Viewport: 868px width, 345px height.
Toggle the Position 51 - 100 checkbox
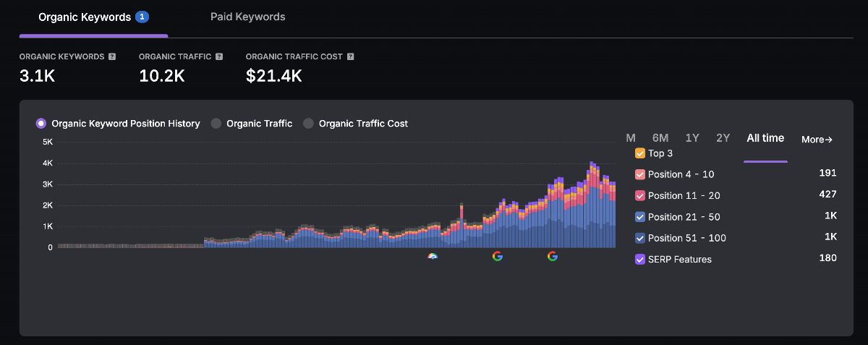[x=640, y=238]
